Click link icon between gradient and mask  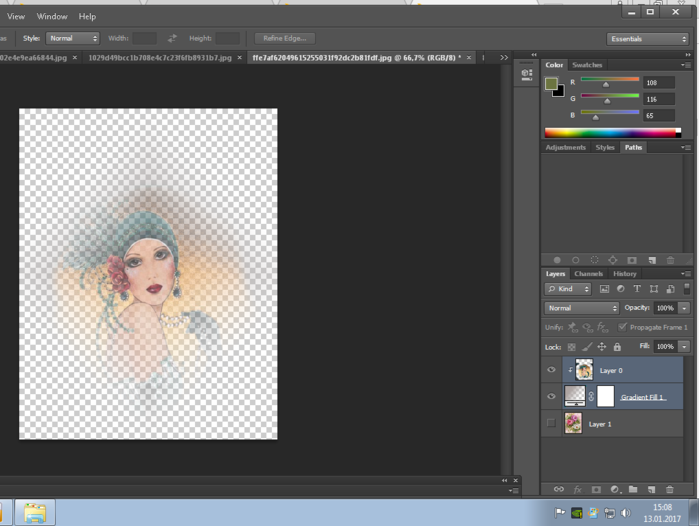pyautogui.click(x=591, y=396)
